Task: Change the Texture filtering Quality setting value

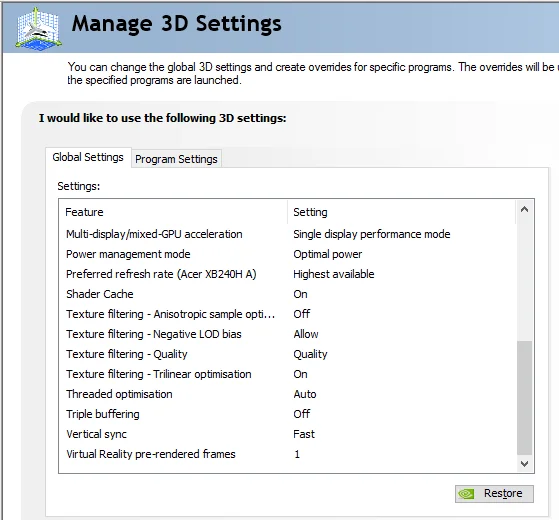Action: point(310,354)
